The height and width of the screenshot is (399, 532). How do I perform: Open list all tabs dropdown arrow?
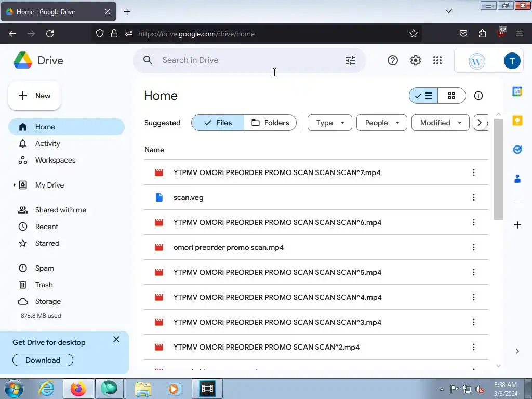448,11
